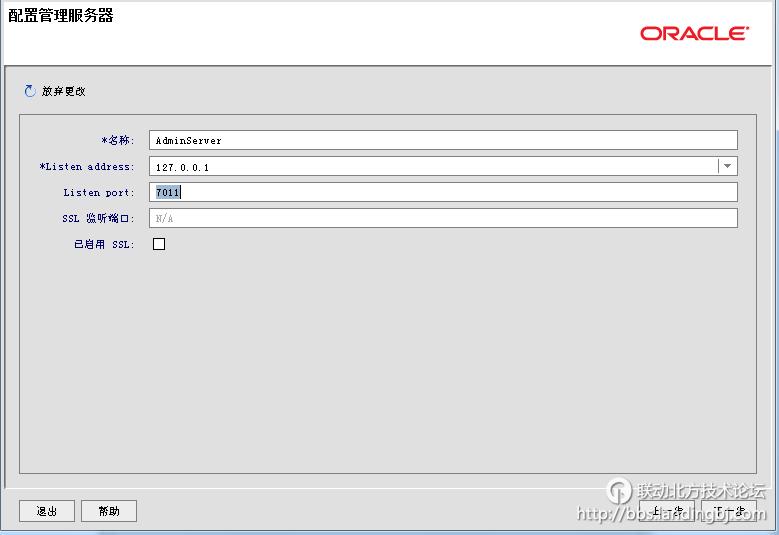Go back with the 上一步 button
The height and width of the screenshot is (535, 779).
(x=667, y=511)
